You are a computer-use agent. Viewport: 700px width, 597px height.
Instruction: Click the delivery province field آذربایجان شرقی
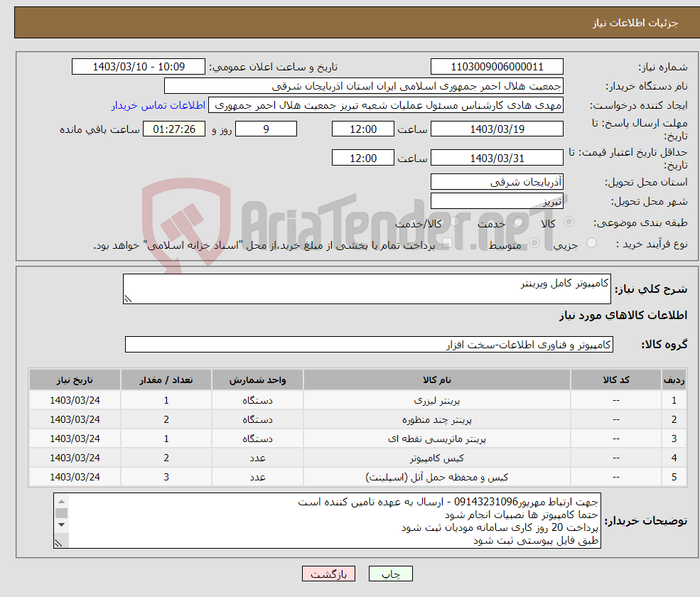coord(497,182)
